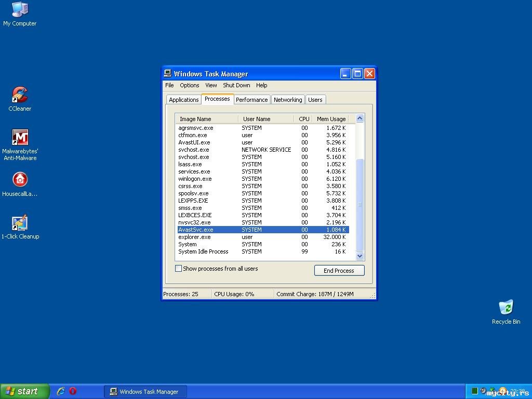Screen dimensions: 532x399
Task: Minimize the Task Manager window
Action: pyautogui.click(x=345, y=74)
